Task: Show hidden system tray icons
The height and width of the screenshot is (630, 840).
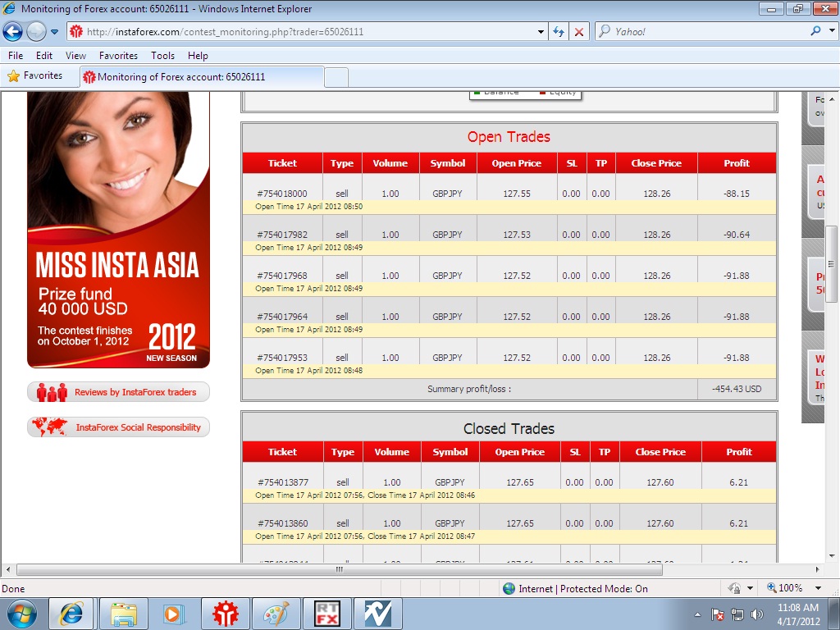Action: click(697, 614)
